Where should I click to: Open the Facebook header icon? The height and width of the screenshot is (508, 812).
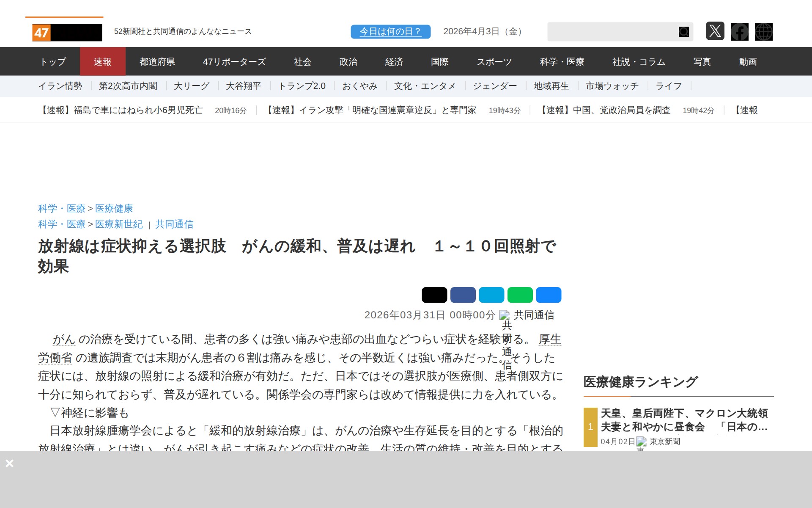point(739,32)
